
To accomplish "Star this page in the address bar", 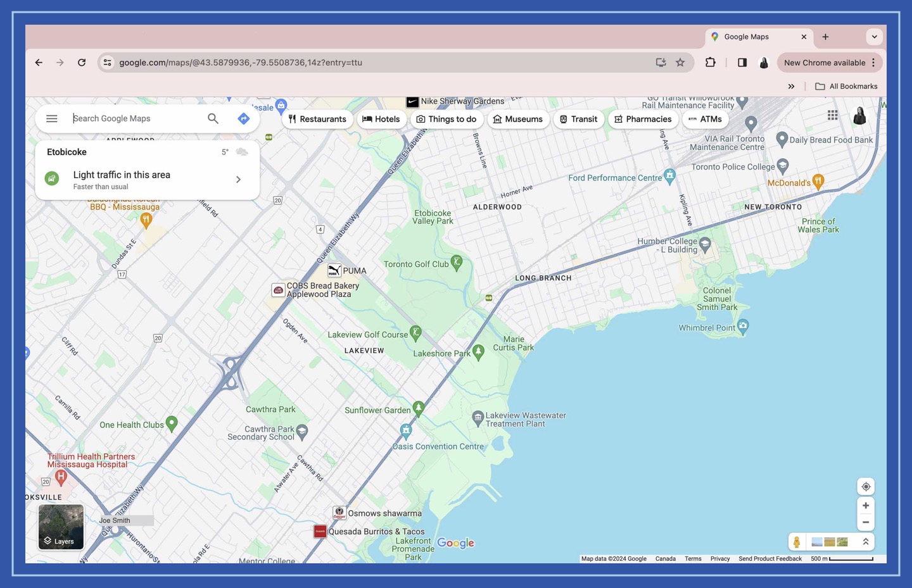I will (680, 63).
